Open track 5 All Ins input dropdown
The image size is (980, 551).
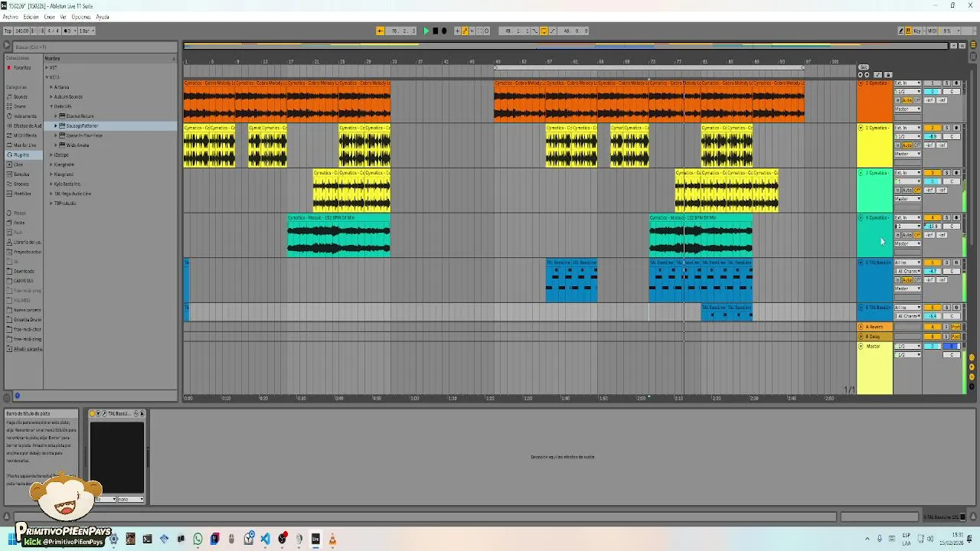pyautogui.click(x=907, y=262)
